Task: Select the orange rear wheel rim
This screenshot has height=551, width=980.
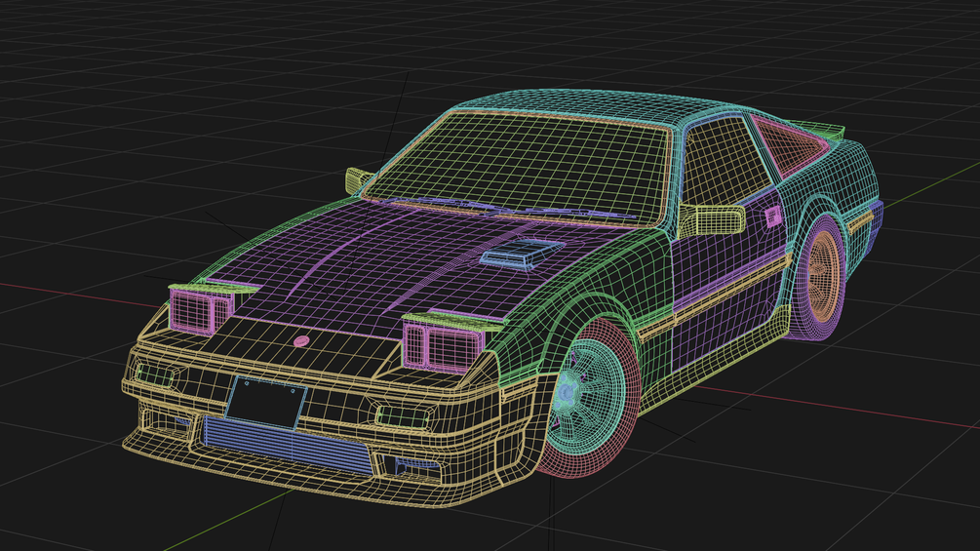Action: (x=824, y=275)
